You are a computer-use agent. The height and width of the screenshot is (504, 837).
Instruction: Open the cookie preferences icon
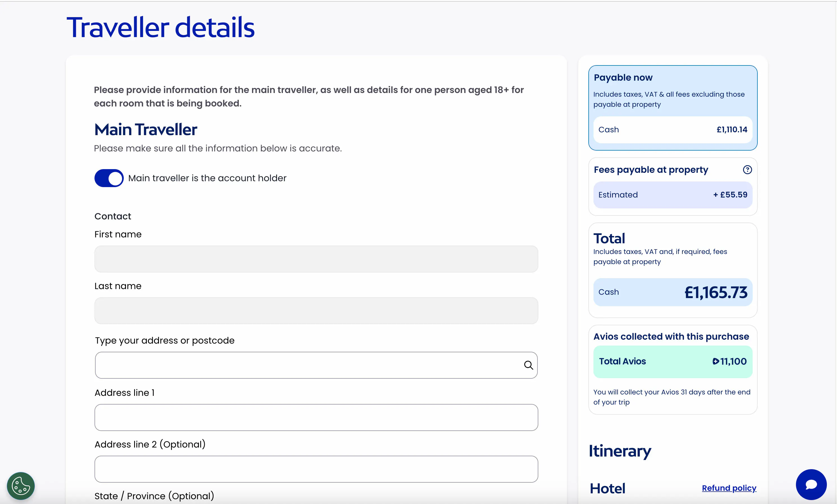21,486
